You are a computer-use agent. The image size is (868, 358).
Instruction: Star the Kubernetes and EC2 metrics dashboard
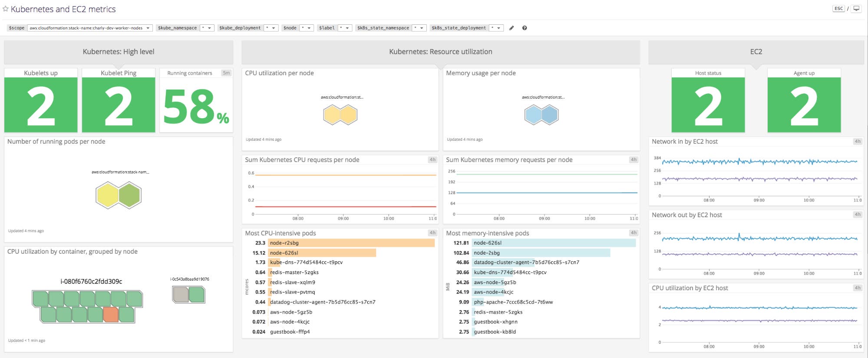[x=6, y=9]
